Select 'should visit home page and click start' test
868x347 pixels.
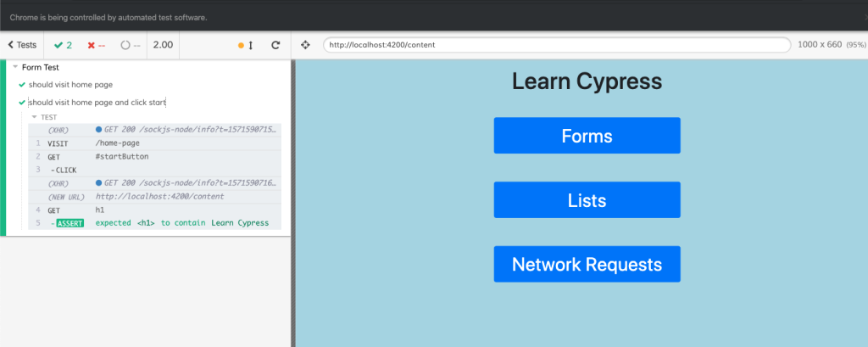(x=97, y=103)
